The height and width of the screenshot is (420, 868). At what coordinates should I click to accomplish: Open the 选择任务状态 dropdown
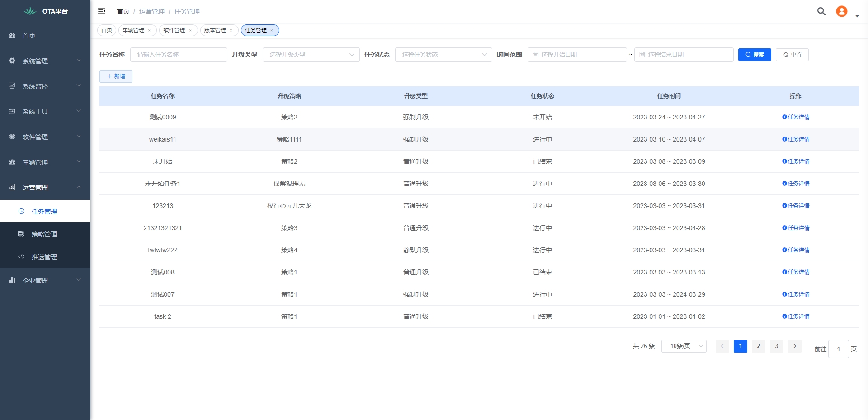coord(443,55)
